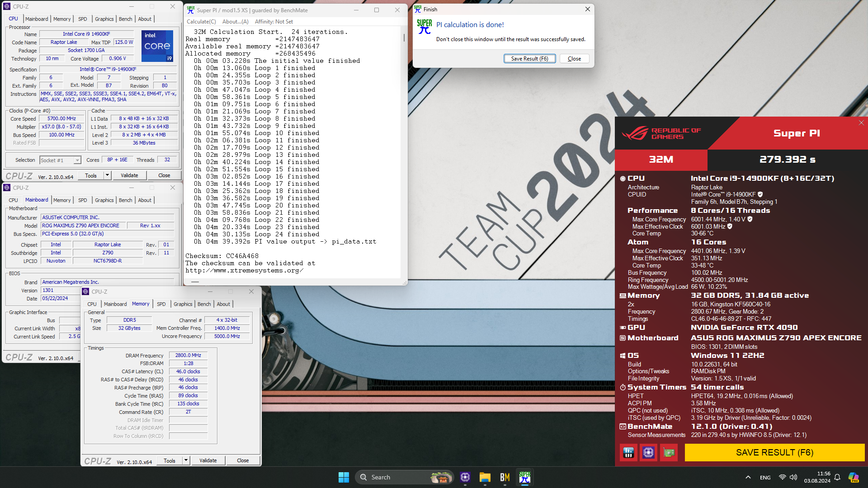The width and height of the screenshot is (868, 488).
Task: Click the Memory section icon in BenchMate panel
Action: click(623, 296)
